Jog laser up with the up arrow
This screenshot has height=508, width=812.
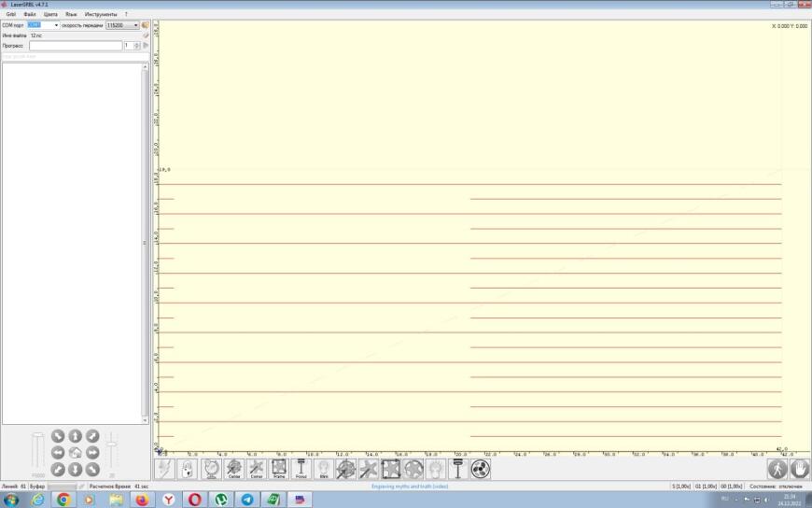(x=75, y=436)
